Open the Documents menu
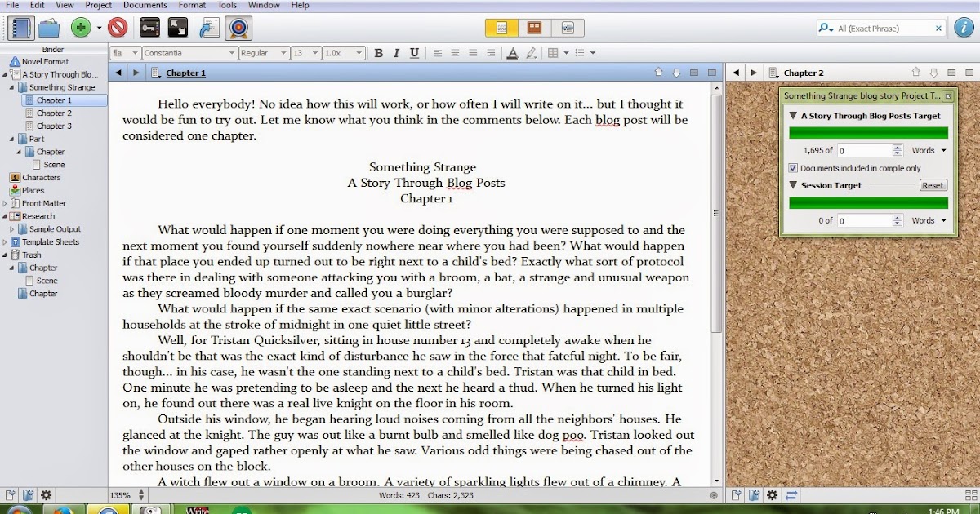 pyautogui.click(x=145, y=5)
